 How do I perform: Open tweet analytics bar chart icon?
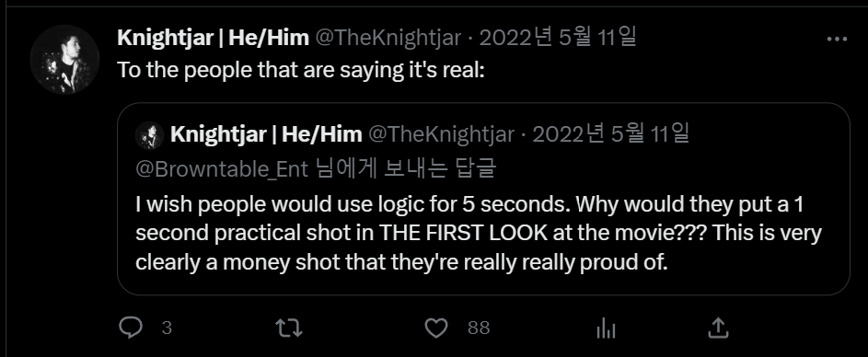(607, 328)
